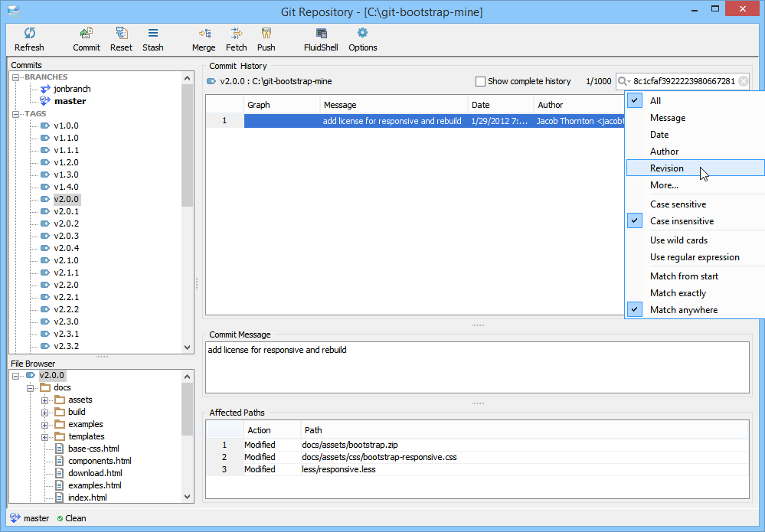This screenshot has width=765, height=532.
Task: Click the index.html file icon
Action: tap(59, 498)
